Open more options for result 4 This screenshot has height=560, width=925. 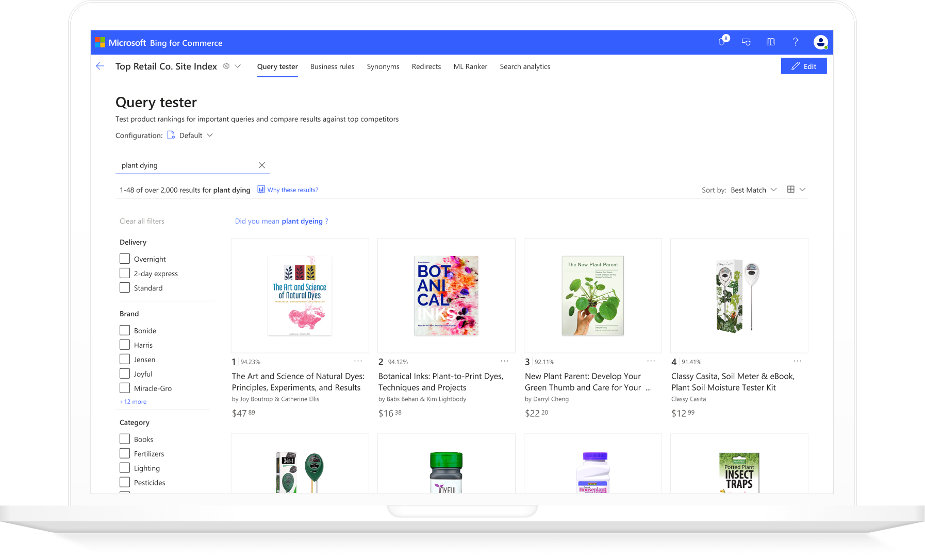point(797,361)
